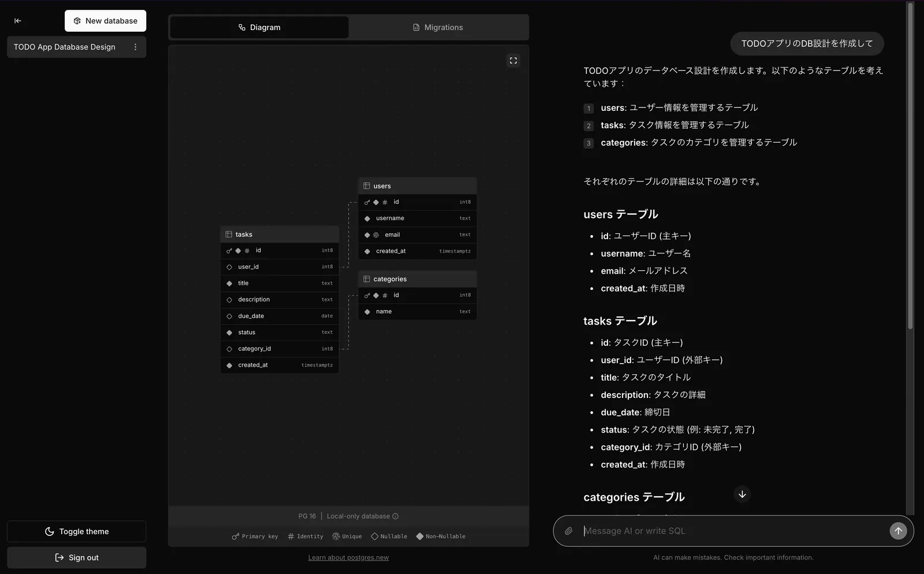924x574 pixels.
Task: Focus the Message AI or write SQL field
Action: coord(733,531)
